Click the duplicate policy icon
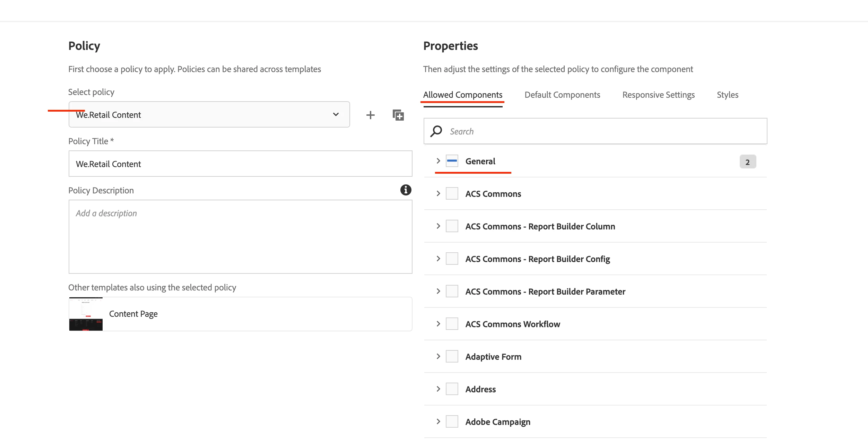This screenshot has height=445, width=868. click(398, 115)
